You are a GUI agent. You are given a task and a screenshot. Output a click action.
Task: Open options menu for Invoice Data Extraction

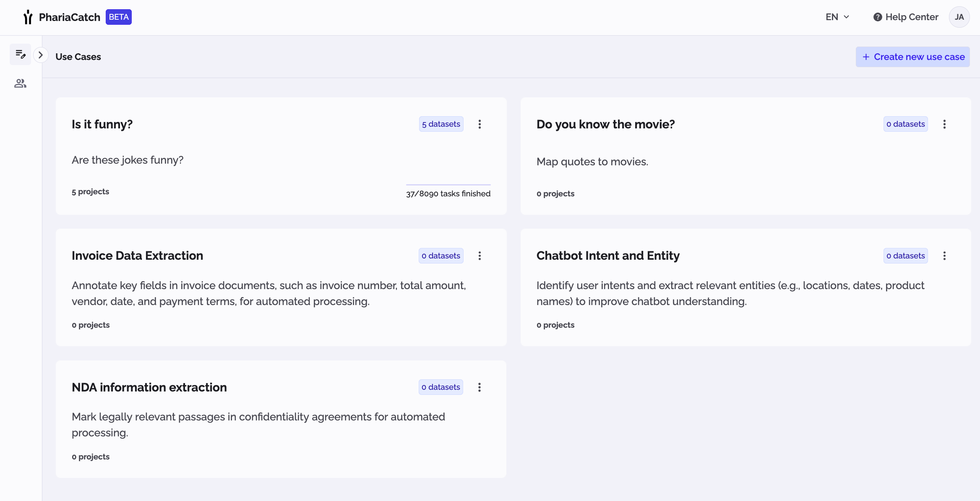(480, 256)
